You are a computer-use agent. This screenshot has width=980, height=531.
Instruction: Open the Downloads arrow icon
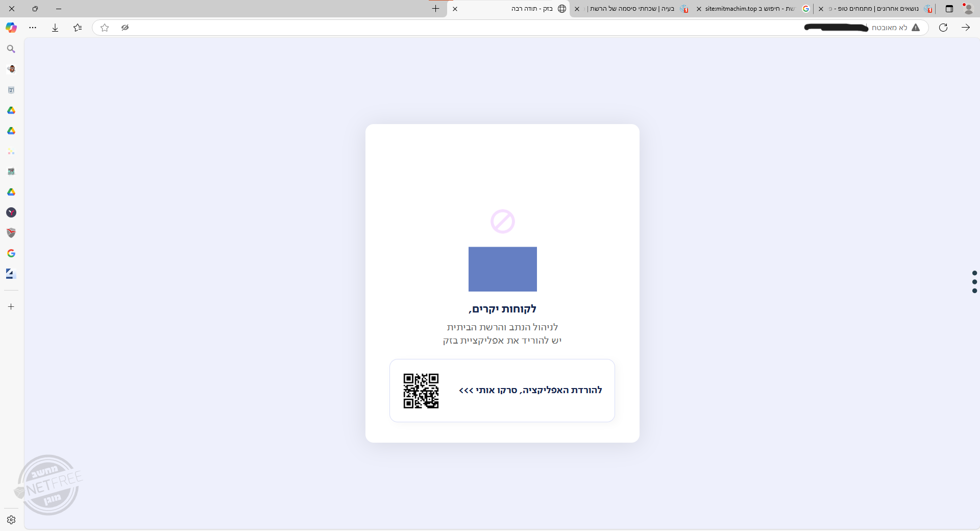(55, 28)
